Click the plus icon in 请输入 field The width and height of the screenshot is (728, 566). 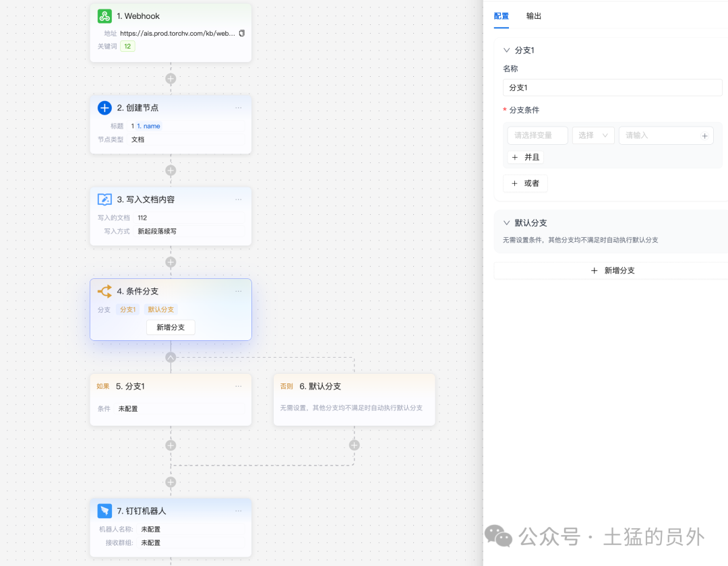click(704, 136)
